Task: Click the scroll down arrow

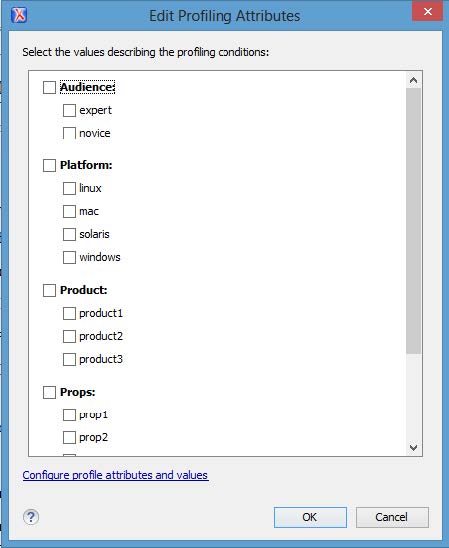Action: (x=413, y=448)
